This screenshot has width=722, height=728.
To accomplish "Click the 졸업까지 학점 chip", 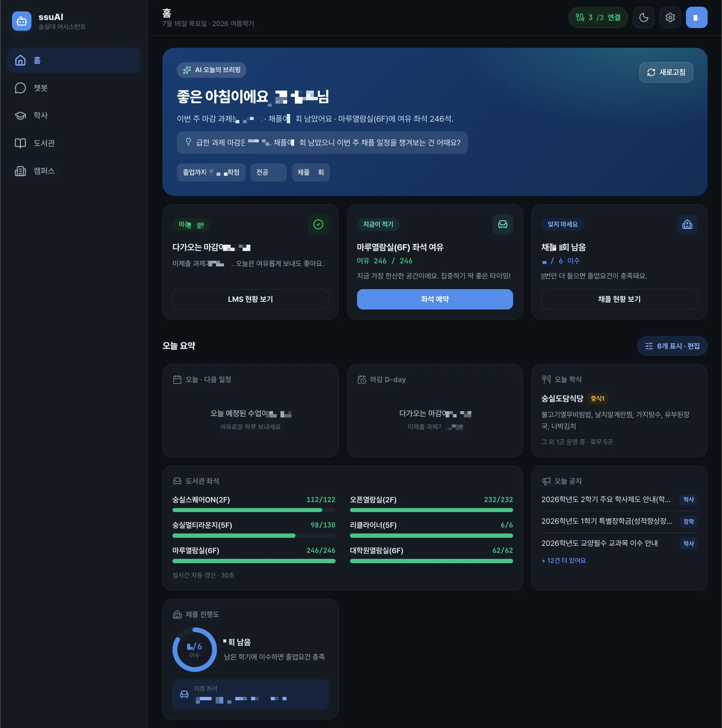I will tap(211, 172).
